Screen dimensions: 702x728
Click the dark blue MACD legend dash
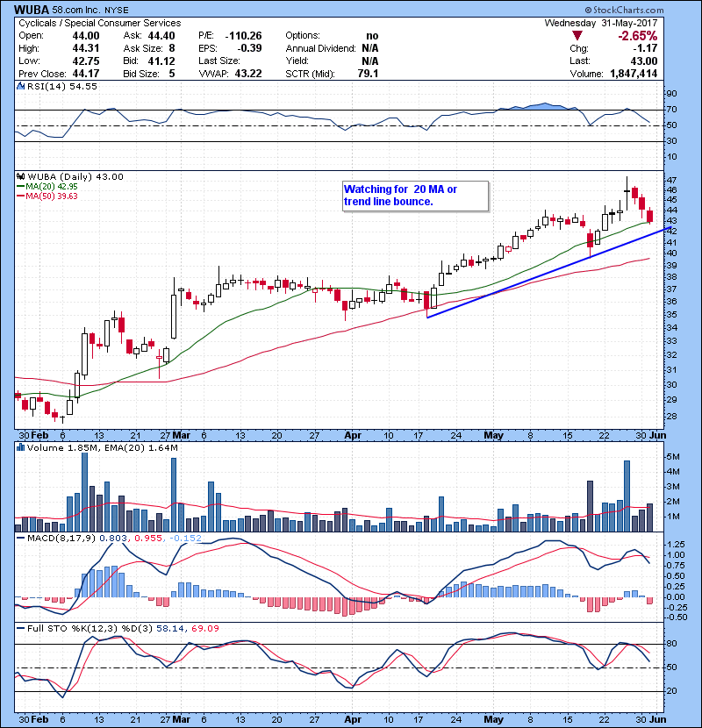21,539
